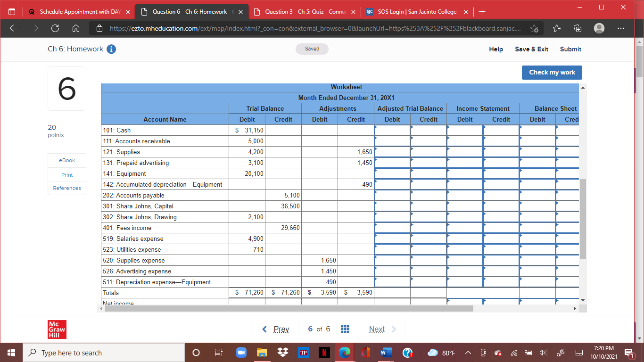
Task: Click the info icon beside Ch 6: Homework
Action: tap(111, 49)
